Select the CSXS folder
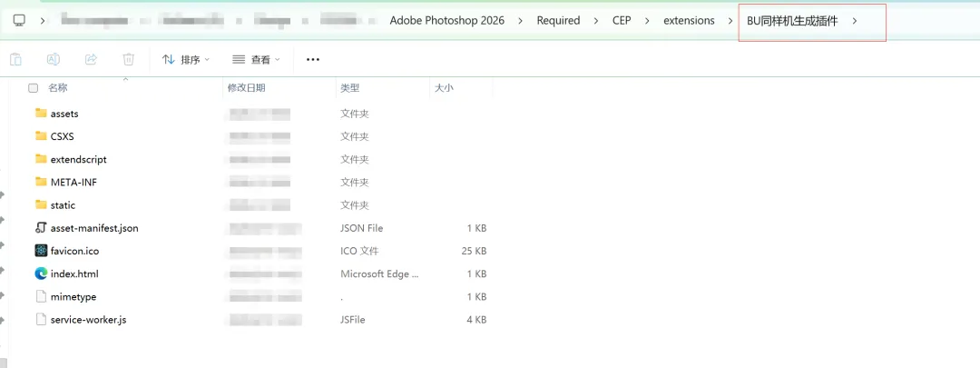This screenshot has width=980, height=368. tap(62, 136)
